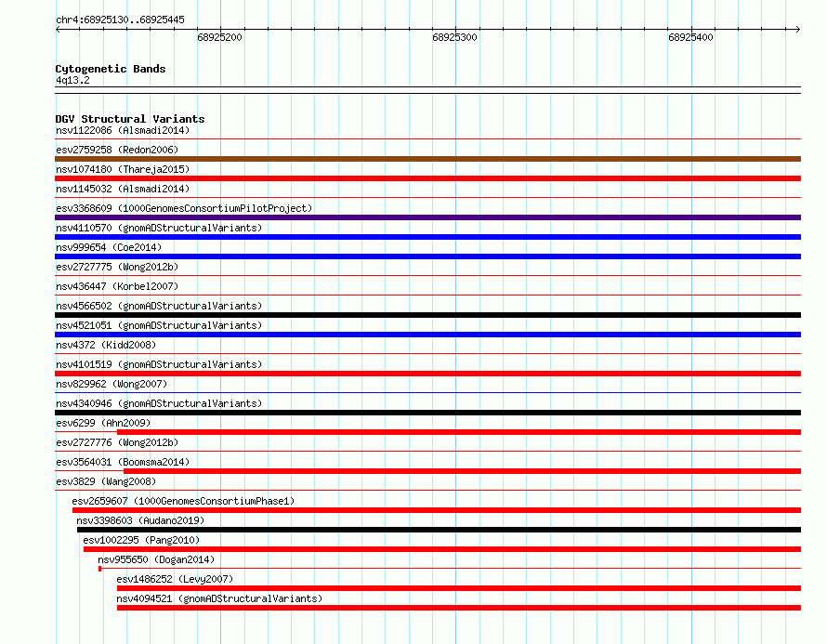Click the black nsv3398603 Audano2019 bar

pos(439,530)
